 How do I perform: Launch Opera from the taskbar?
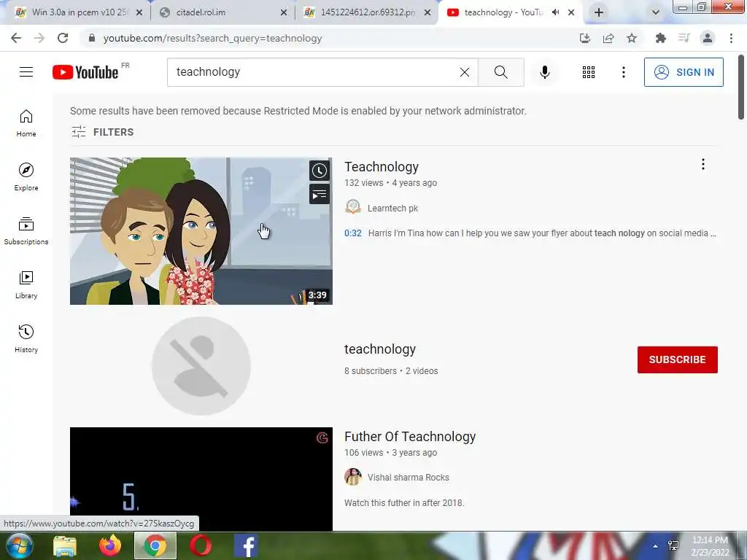(x=201, y=545)
